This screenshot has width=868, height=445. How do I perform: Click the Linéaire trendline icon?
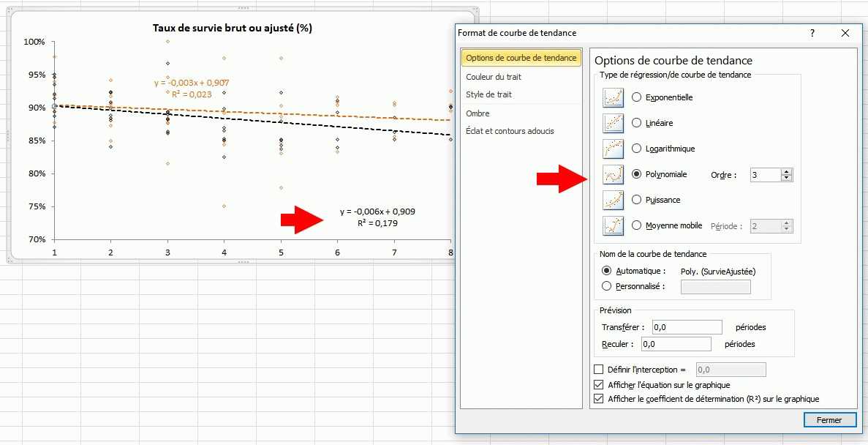(x=613, y=123)
